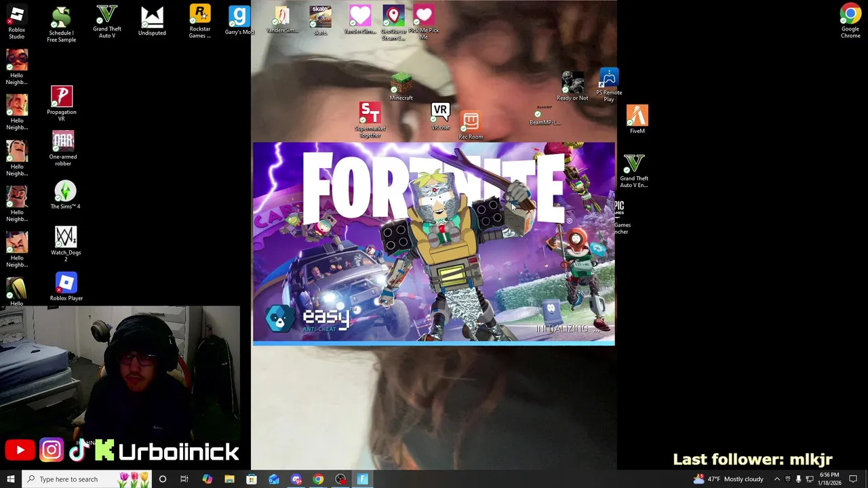Open the VR chat shortcut

click(x=440, y=117)
